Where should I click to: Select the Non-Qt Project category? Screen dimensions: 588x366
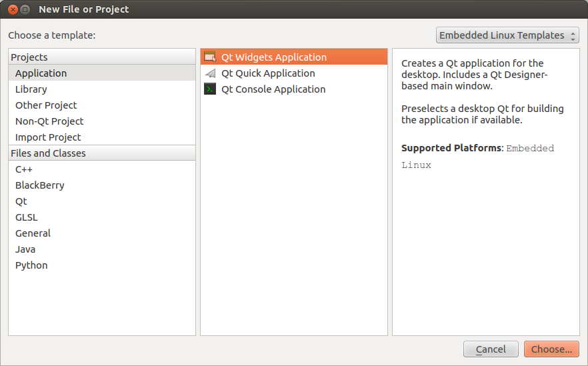102,121
